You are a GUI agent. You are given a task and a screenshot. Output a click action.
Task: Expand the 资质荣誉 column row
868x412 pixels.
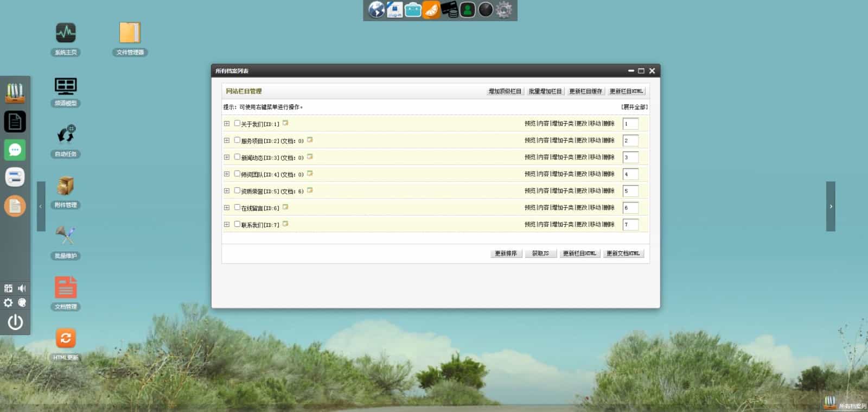227,191
